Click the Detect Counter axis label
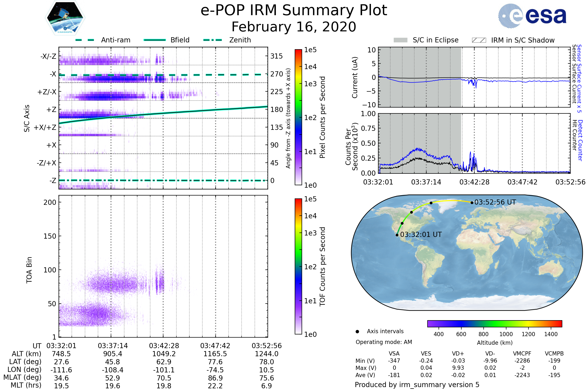The height and width of the screenshot is (392, 588). pos(580,140)
